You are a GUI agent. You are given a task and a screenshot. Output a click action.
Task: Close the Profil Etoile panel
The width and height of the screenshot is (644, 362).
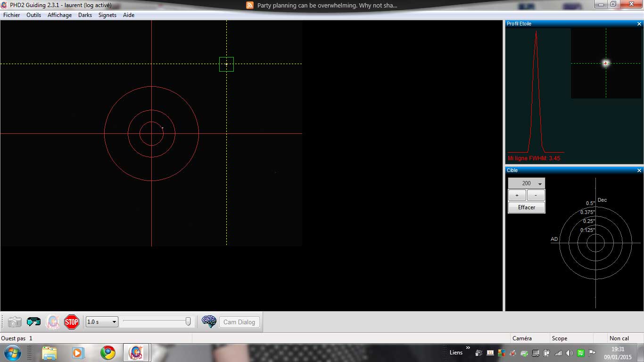pos(639,24)
